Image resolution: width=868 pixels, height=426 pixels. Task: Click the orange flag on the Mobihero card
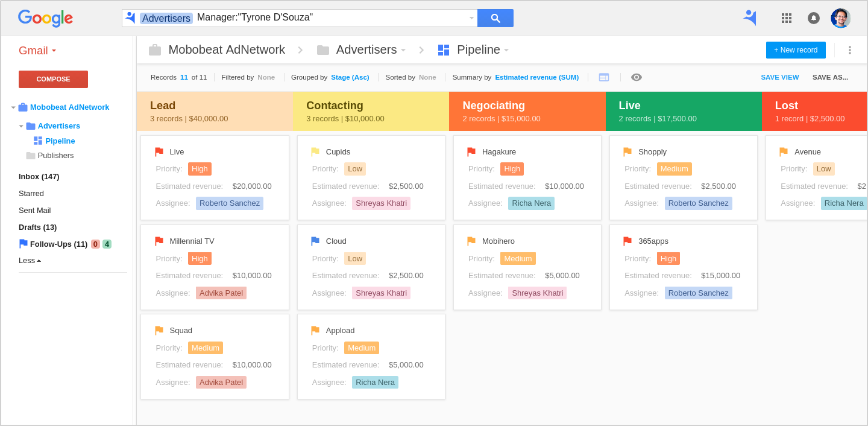471,241
